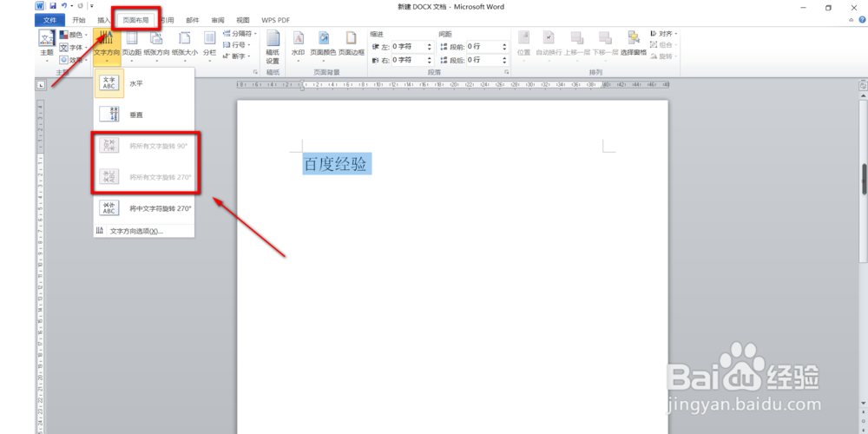Expand the theme 效果 effects dropdown

pos(74,60)
